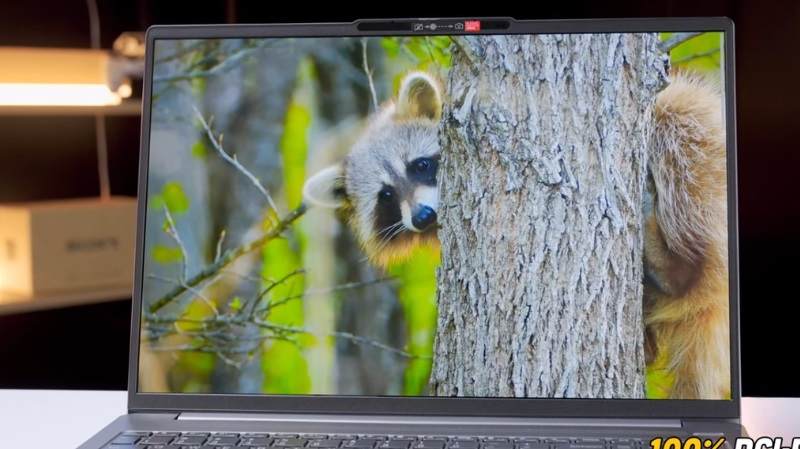Click the raccoon's left ear
Screen dimensions: 800x449
coord(323,186)
